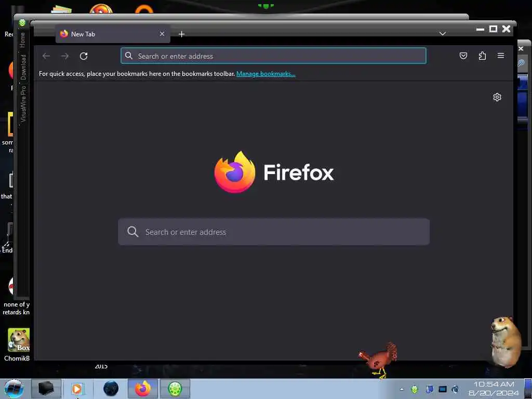Focus the top address bar field

tap(273, 56)
